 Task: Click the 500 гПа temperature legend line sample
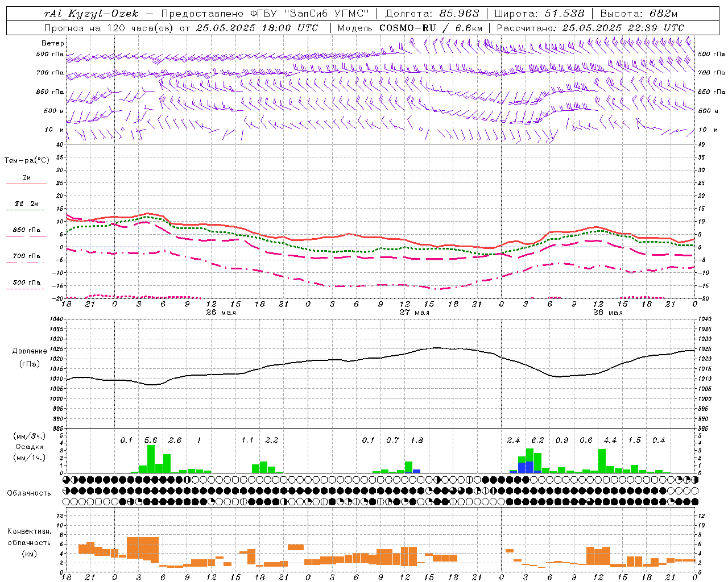click(x=26, y=289)
